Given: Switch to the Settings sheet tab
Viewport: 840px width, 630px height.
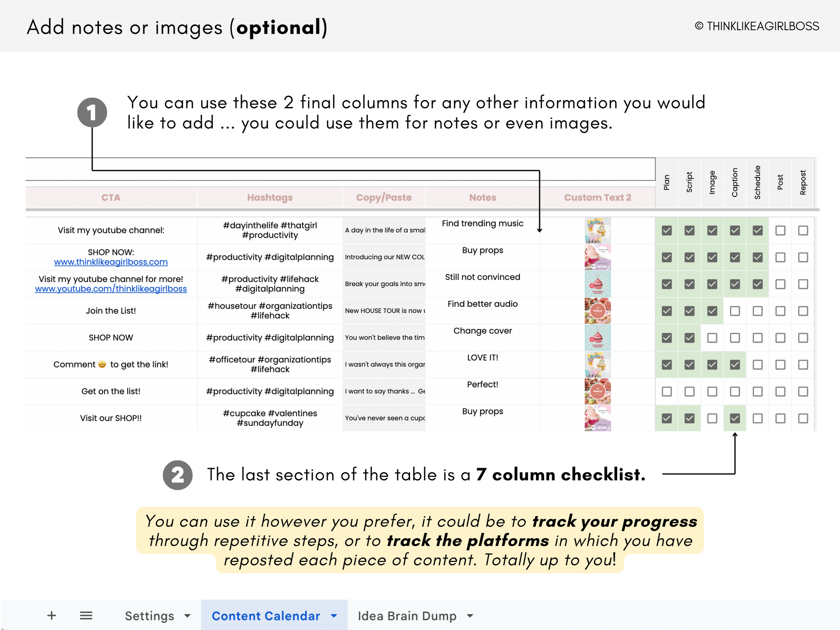Looking at the screenshot, I should (x=149, y=616).
